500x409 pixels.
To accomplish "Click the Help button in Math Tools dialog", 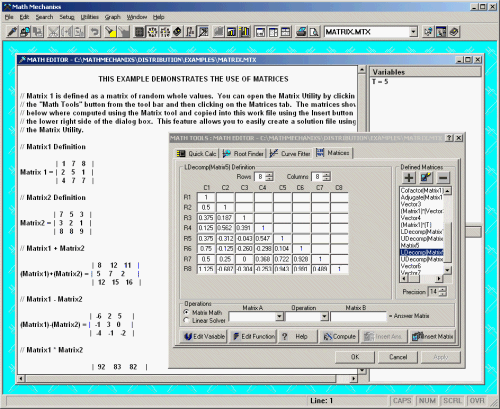I will 298,336.
